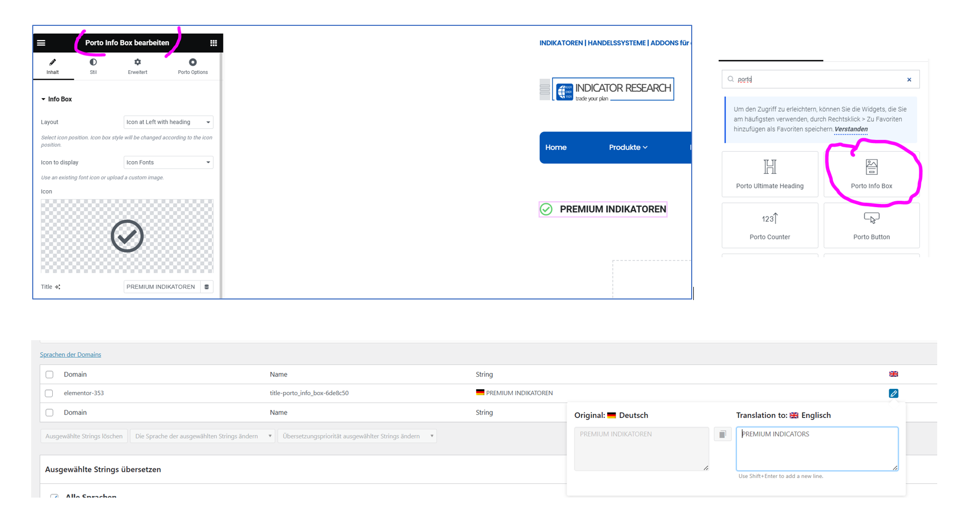Viewport: 980px width, 524px height.
Task: Click the UK flag column header
Action: click(893, 374)
